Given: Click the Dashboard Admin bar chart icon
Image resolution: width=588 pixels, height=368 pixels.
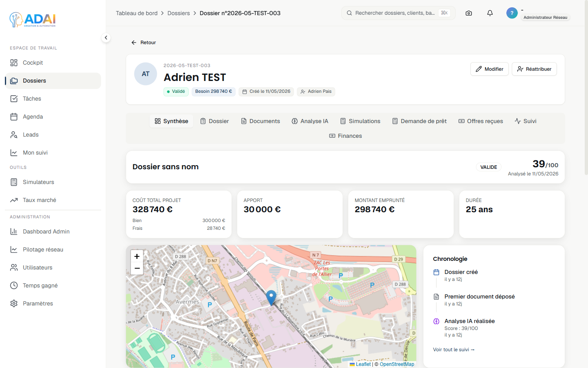Looking at the screenshot, I should pyautogui.click(x=14, y=231).
